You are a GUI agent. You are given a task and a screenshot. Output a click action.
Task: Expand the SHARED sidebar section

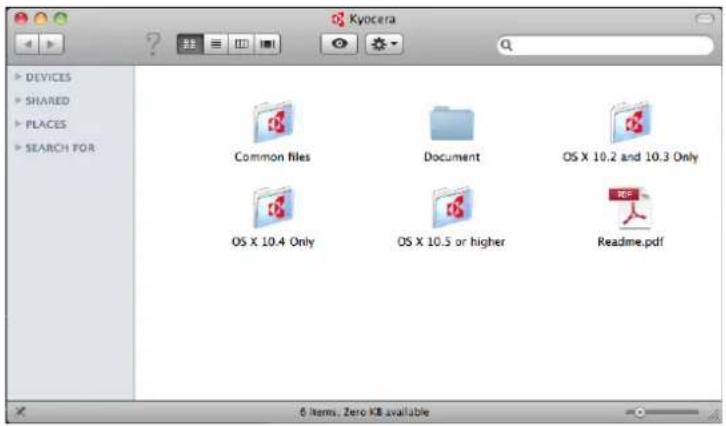click(x=18, y=100)
